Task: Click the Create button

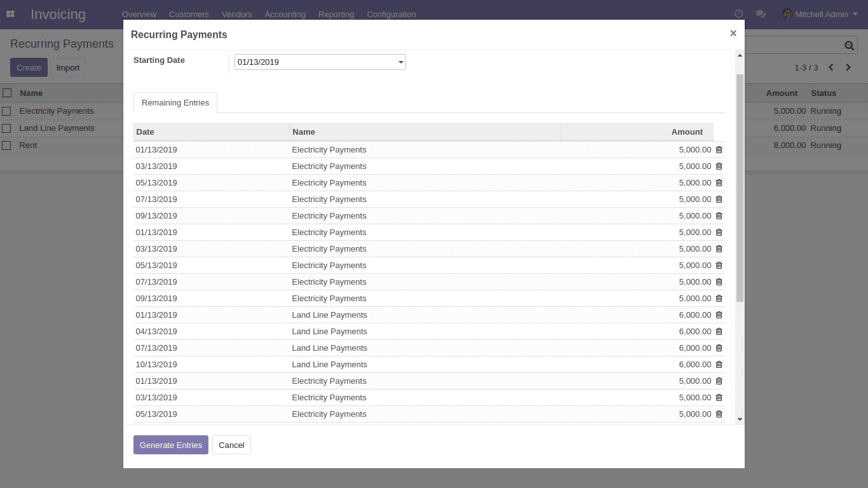Action: tap(29, 67)
